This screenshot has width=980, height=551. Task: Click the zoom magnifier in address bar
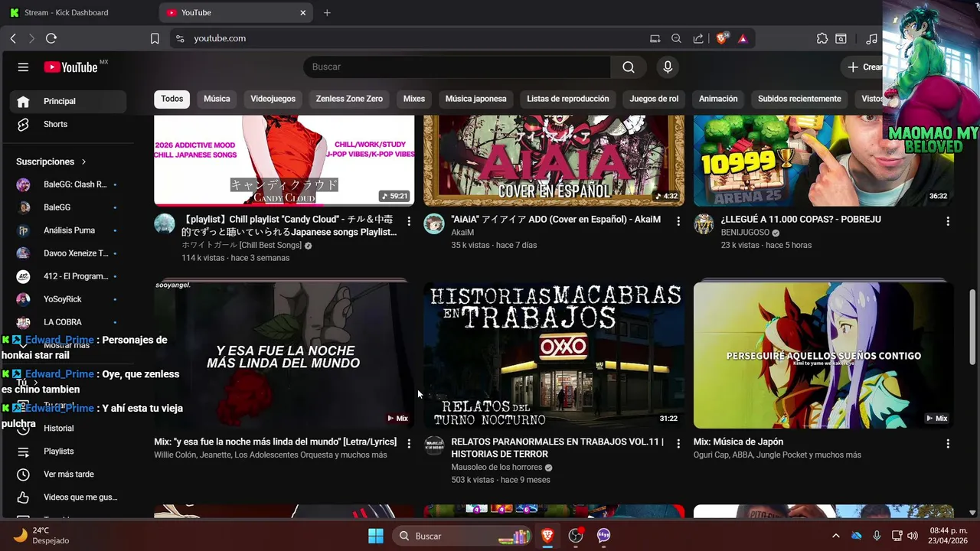[x=676, y=38]
